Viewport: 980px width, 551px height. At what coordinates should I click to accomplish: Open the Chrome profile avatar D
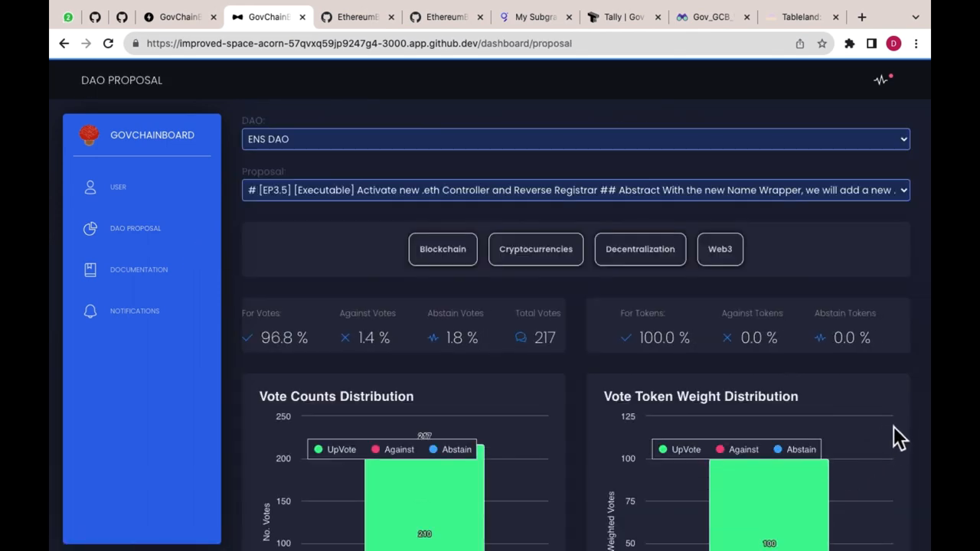(893, 44)
